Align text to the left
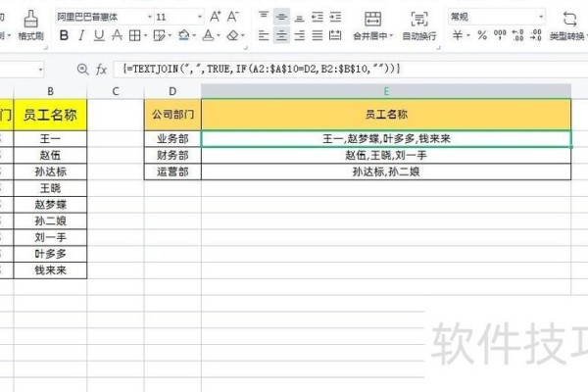Image resolution: width=588 pixels, height=392 pixels. tap(264, 35)
